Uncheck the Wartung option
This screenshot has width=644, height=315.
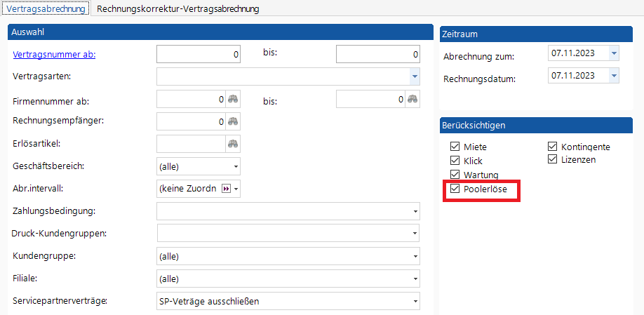[455, 175]
